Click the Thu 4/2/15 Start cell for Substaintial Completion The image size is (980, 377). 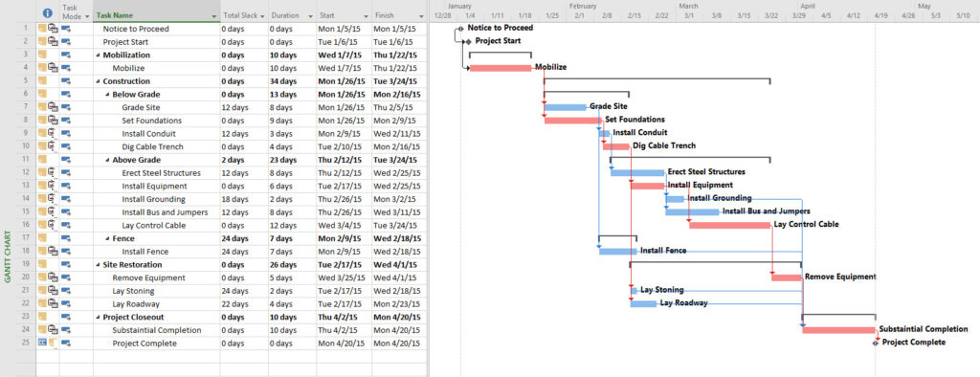[344, 330]
